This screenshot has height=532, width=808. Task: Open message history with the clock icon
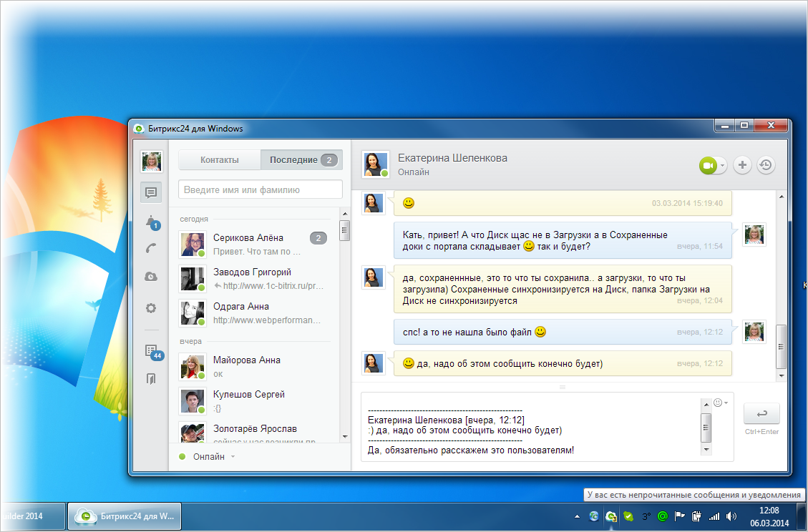point(766,164)
